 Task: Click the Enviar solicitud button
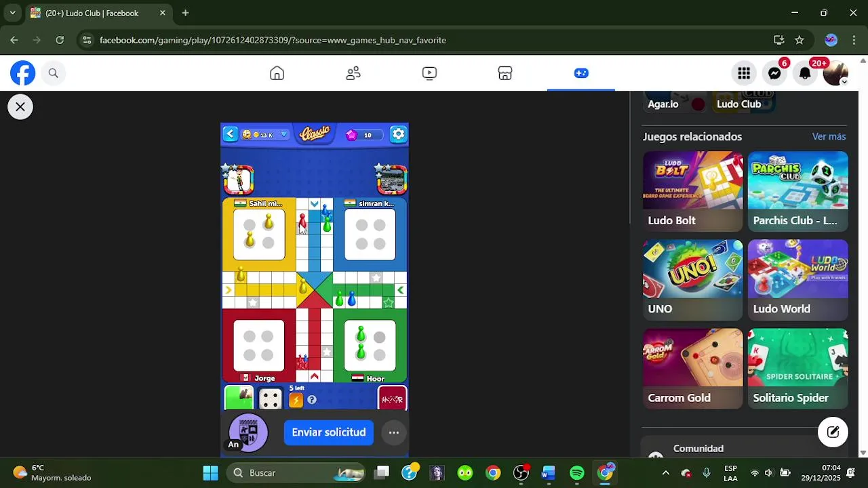point(329,432)
